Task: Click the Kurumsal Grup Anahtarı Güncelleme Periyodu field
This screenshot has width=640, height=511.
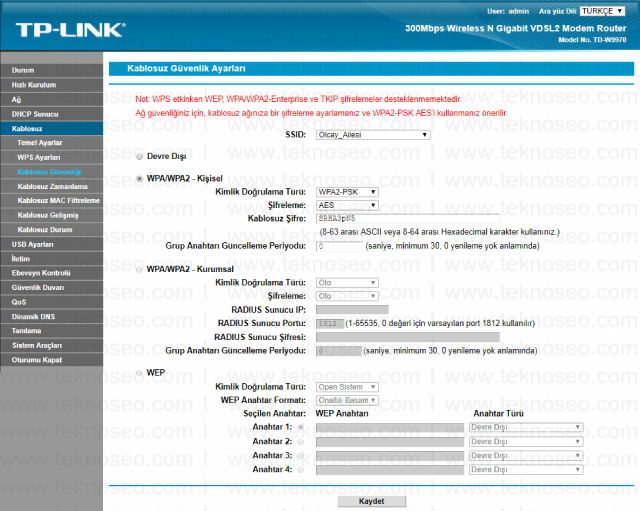Action: pyautogui.click(x=339, y=351)
